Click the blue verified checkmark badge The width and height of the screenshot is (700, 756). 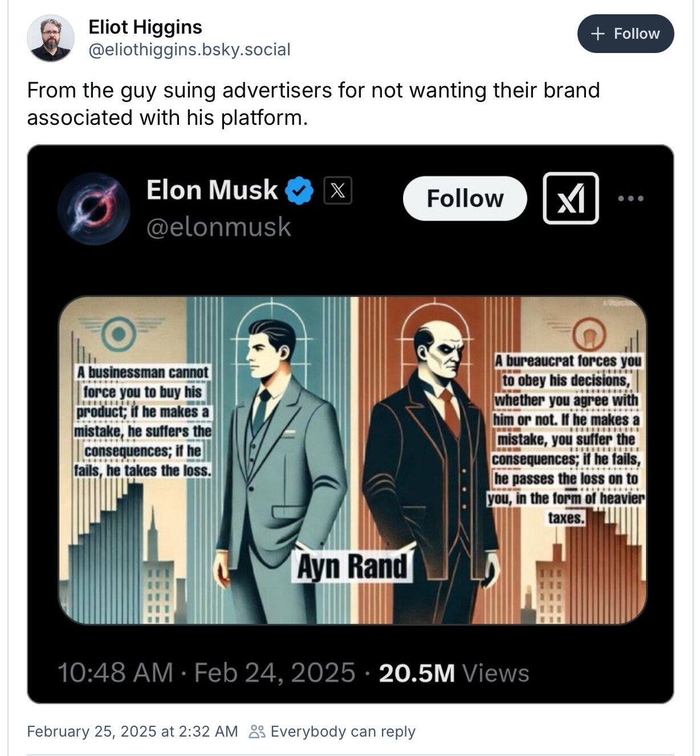pyautogui.click(x=299, y=190)
